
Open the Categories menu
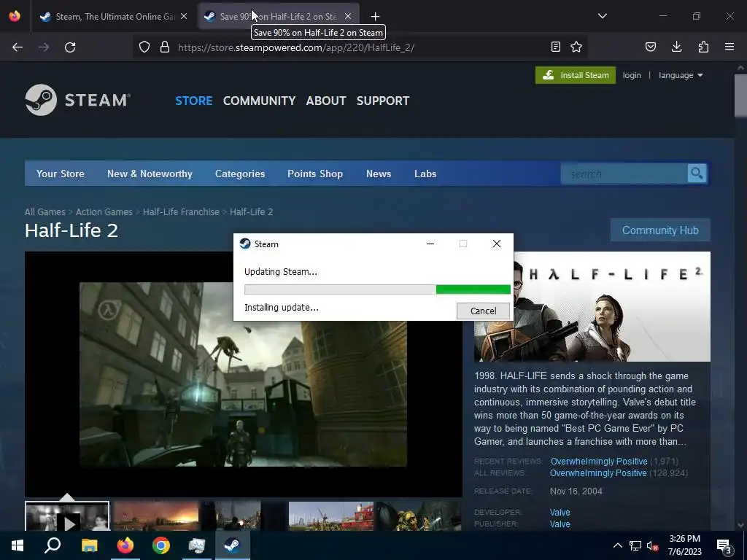(239, 174)
